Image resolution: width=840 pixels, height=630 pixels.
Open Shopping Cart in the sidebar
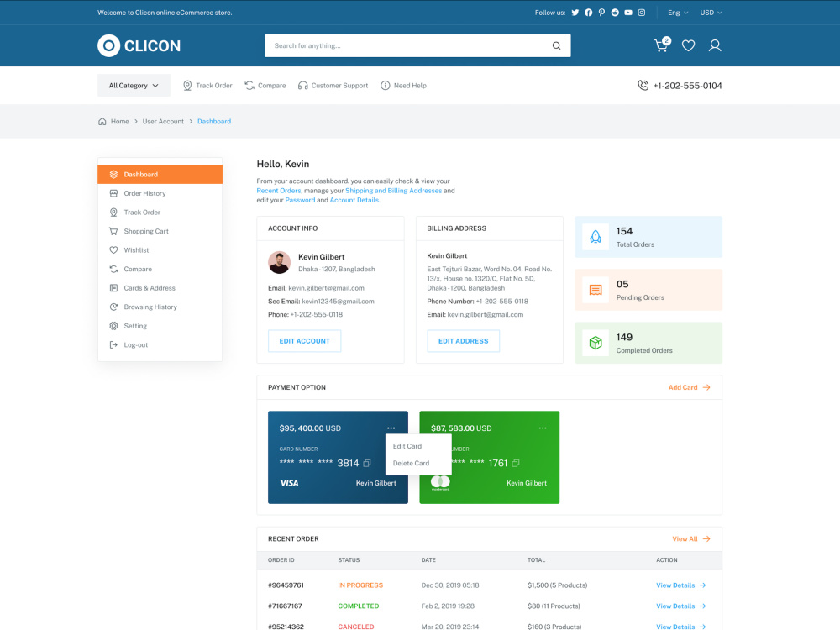click(160, 231)
